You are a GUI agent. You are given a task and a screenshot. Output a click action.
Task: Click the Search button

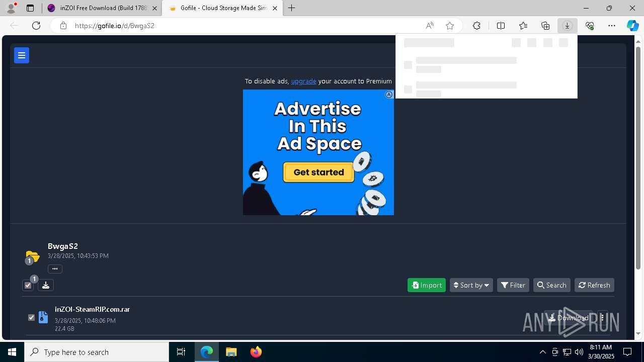[x=552, y=285]
